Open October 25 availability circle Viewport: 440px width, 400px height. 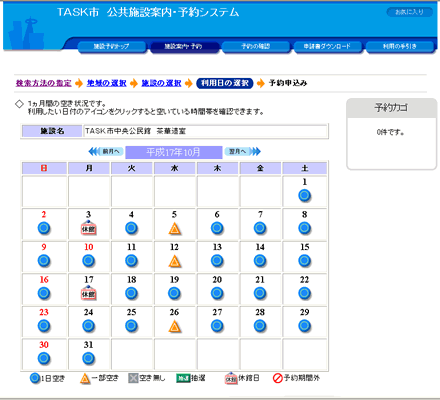point(131,326)
